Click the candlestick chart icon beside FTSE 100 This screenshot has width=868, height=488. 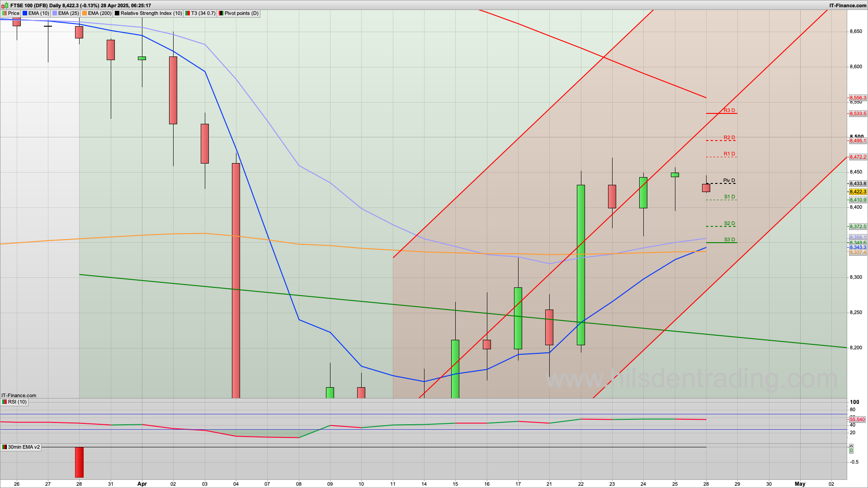5,5
